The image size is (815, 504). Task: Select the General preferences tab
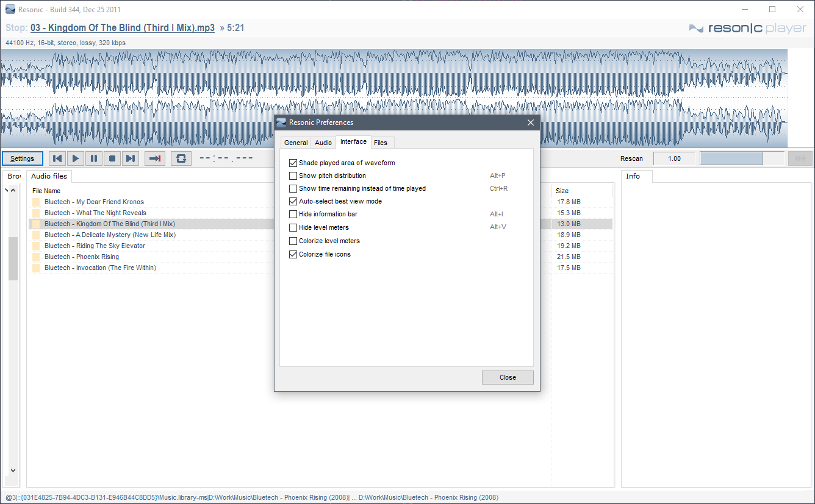click(296, 143)
